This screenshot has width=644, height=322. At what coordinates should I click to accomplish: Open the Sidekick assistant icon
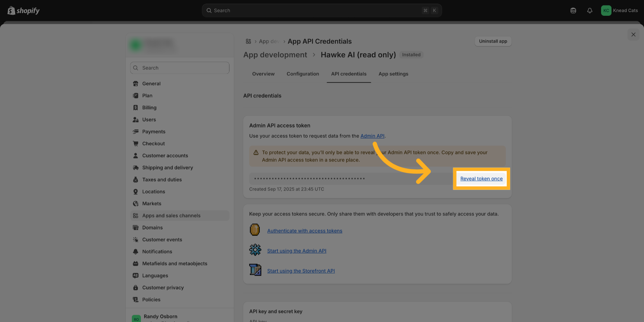573,11
